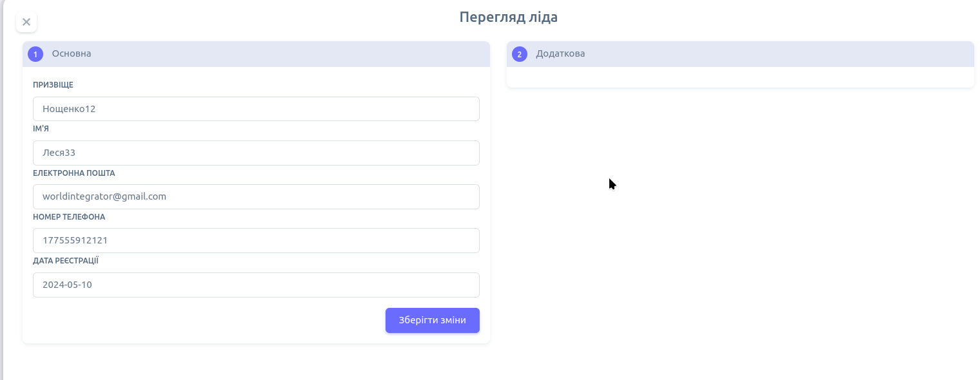Viewport: 980px width, 380px height.
Task: Close the lead view with the X icon
Action: tap(26, 22)
